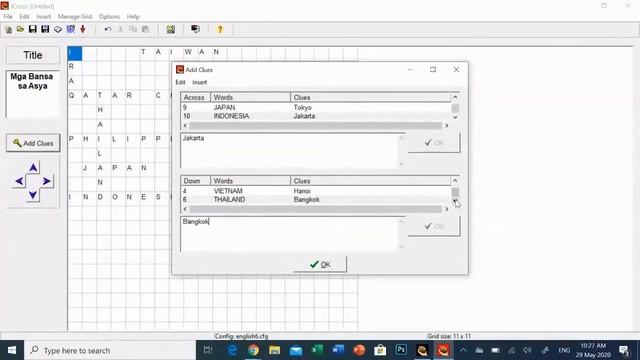Click OK beside the Jakarta clue box
The height and width of the screenshot is (360, 640).
click(x=434, y=142)
